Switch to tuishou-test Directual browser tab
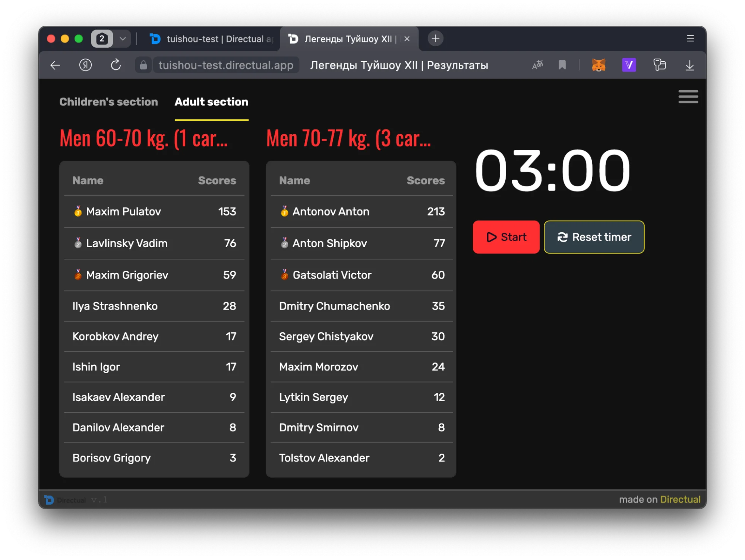Image resolution: width=745 pixels, height=560 pixels. click(212, 39)
